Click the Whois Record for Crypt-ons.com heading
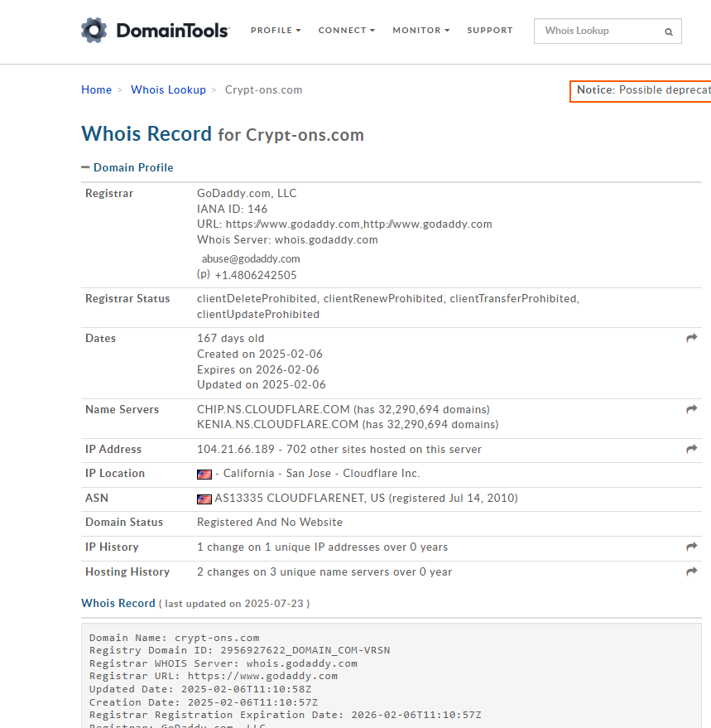The width and height of the screenshot is (711, 728). [223, 134]
